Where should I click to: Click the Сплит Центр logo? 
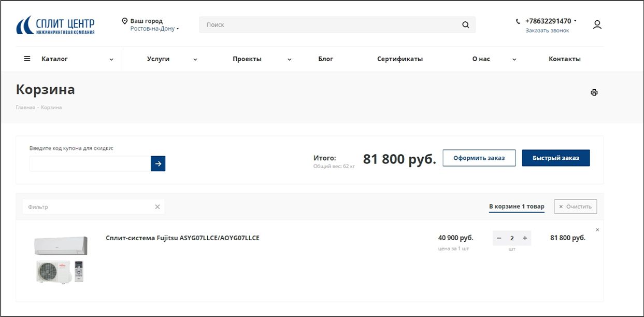55,25
